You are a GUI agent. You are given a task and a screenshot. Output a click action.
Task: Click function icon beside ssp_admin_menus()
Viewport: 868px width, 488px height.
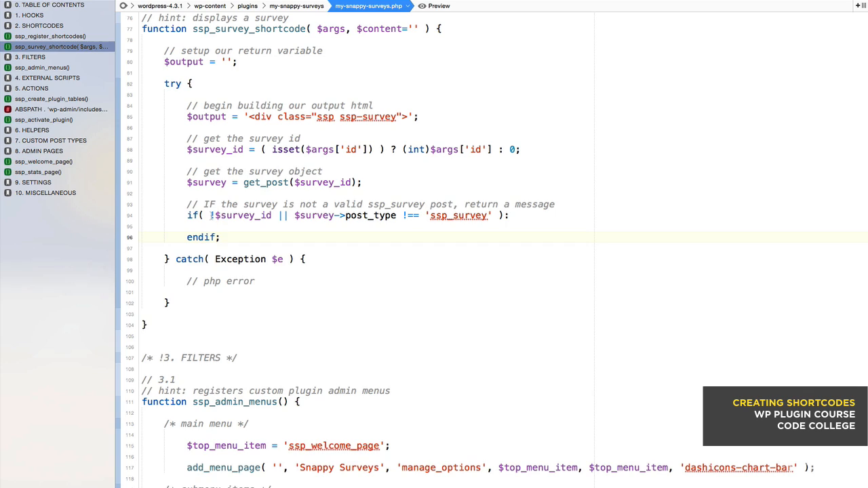pos(8,67)
